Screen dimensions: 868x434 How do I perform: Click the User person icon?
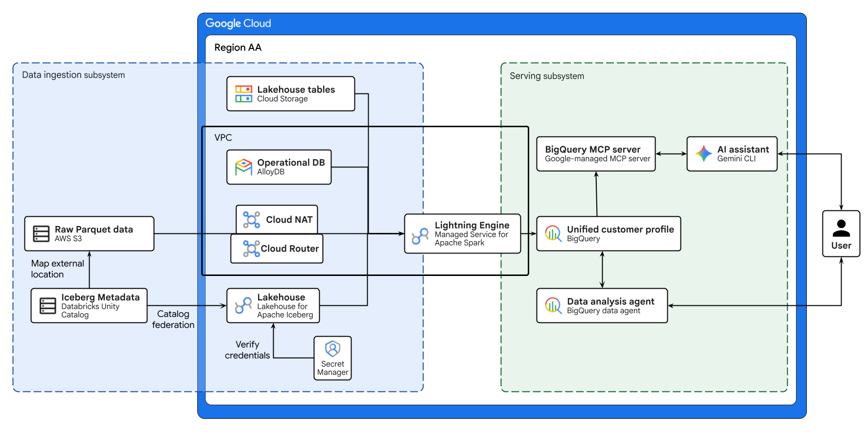click(841, 228)
